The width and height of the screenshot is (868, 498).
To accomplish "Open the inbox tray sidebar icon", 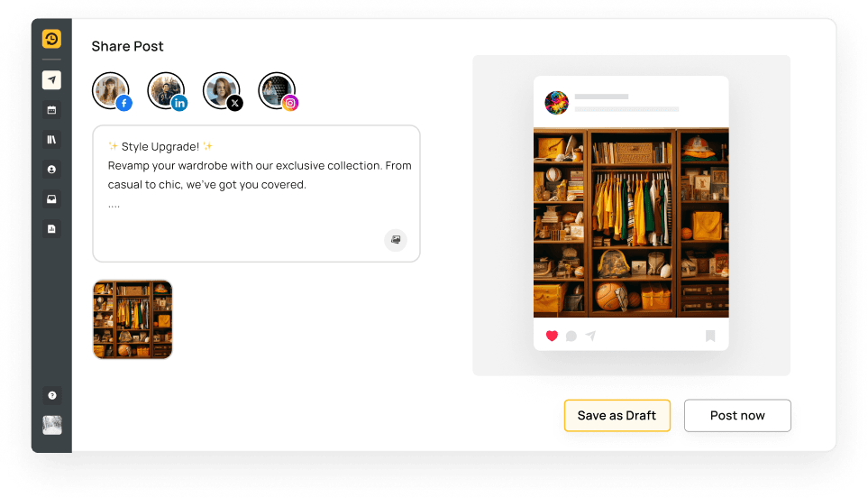I will (x=51, y=198).
